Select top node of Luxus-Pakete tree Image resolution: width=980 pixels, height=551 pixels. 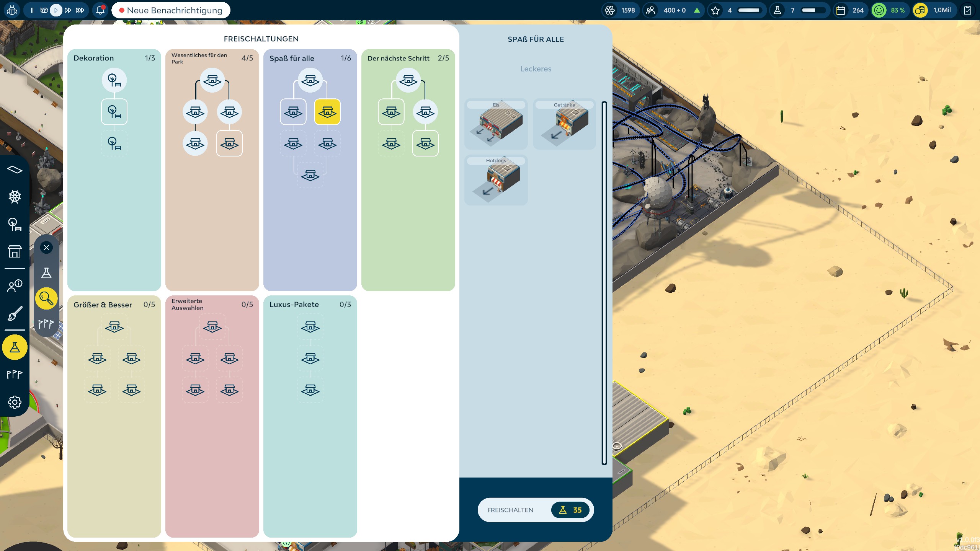(310, 327)
